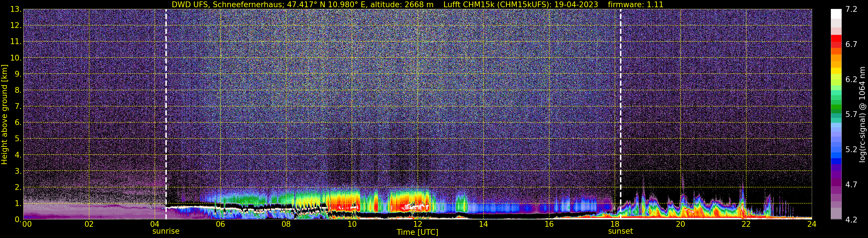Viewport: 868px width, 238px height.
Task: Click the height tick label '5.'
Action: 18,139
